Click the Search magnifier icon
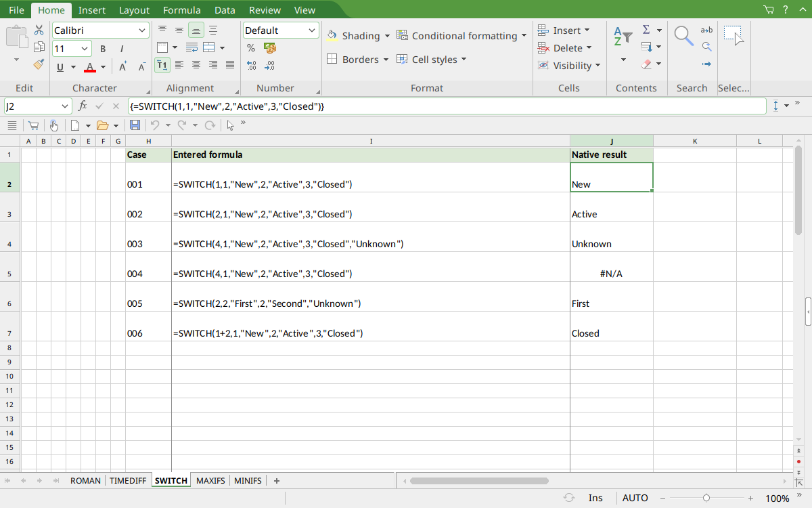This screenshot has height=508, width=812. 683,36
